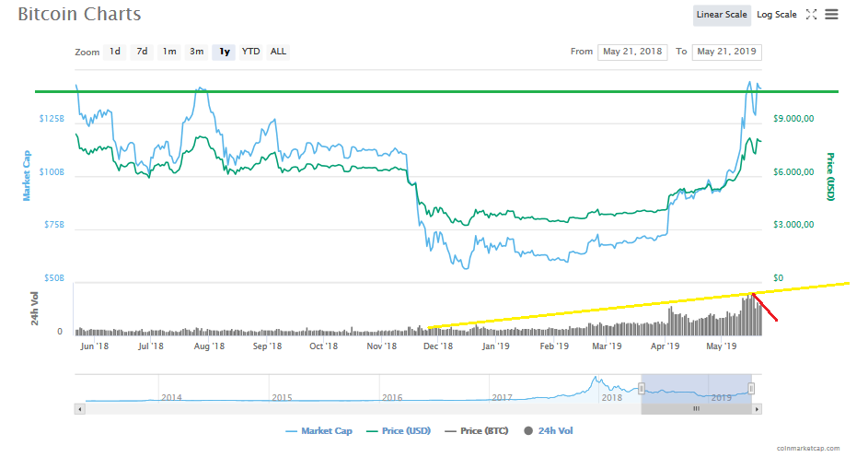Set zoom range to 1m
Screen dimensions: 868x469
click(169, 52)
